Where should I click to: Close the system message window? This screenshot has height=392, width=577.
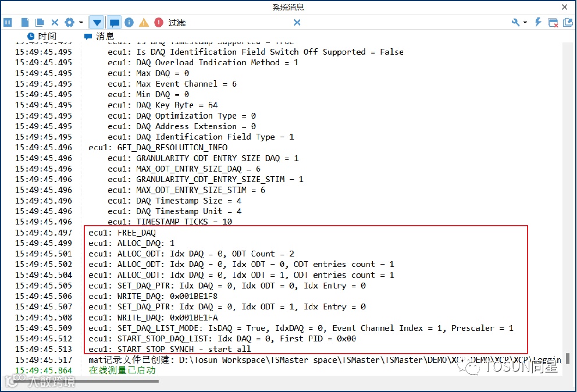(564, 7)
